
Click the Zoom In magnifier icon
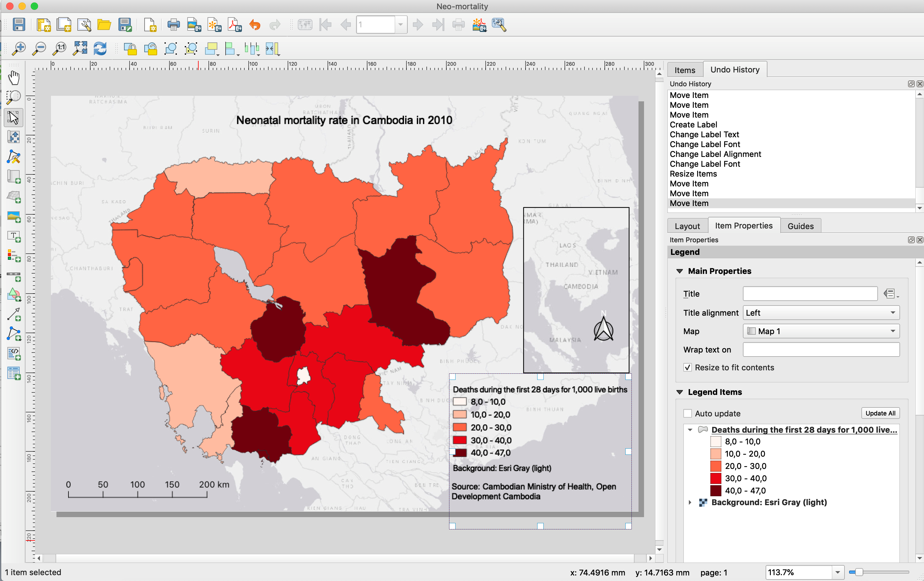[x=18, y=49]
